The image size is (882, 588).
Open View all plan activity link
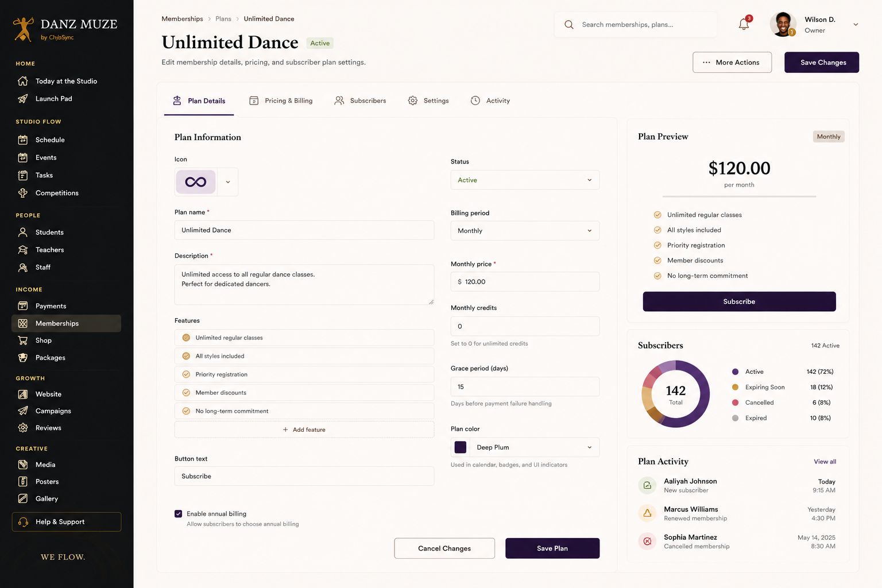point(825,462)
